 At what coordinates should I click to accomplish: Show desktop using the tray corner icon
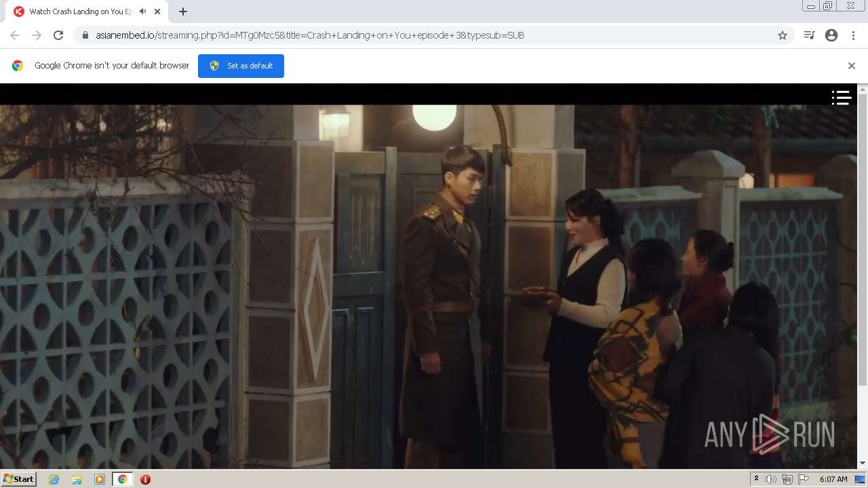pos(861,479)
